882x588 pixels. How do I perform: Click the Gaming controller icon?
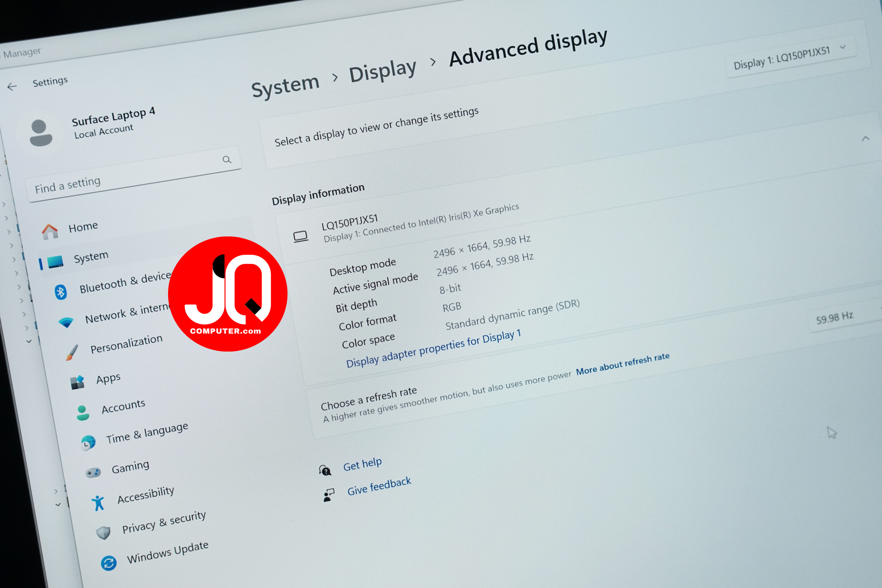click(x=93, y=473)
